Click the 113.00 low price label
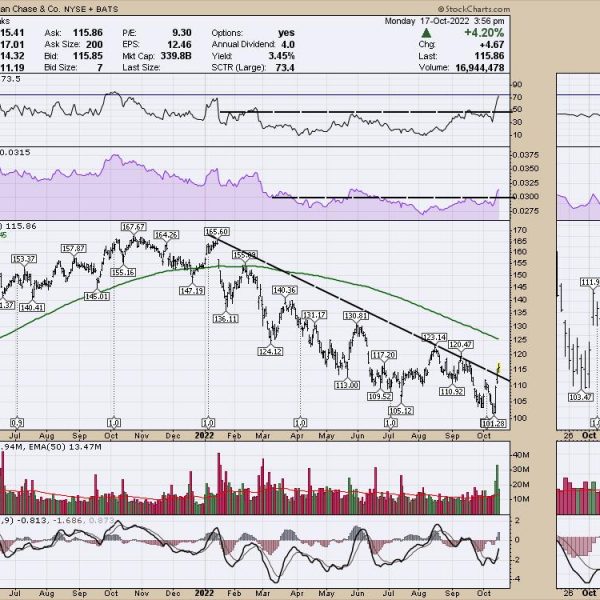This screenshot has width=600, height=600. [347, 385]
